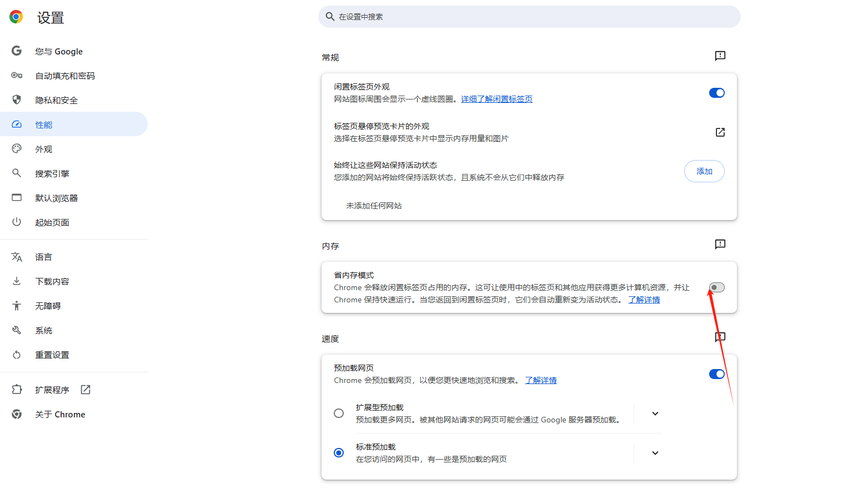Click the puzzle piece icon for 扩展程序
This screenshot has width=868, height=493.
[x=17, y=390]
